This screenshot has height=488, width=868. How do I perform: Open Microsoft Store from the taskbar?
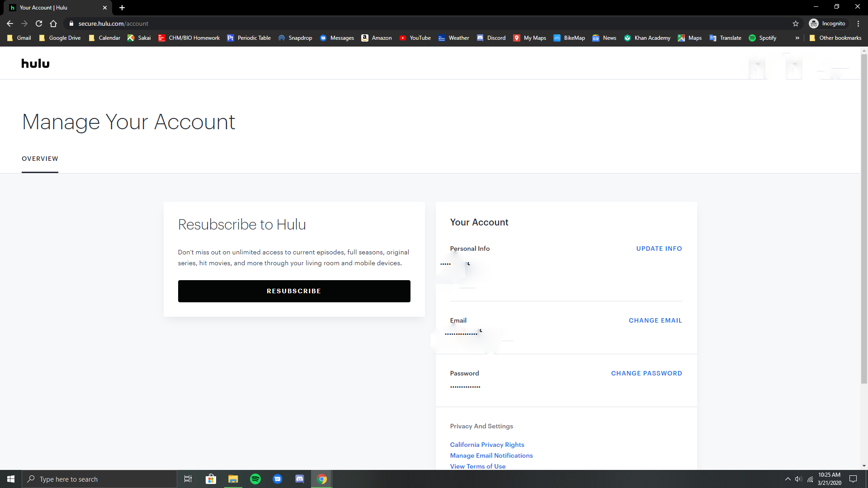point(211,479)
